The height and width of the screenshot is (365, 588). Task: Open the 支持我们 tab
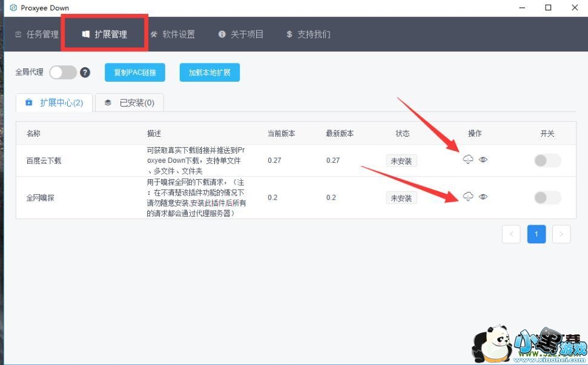tap(308, 35)
